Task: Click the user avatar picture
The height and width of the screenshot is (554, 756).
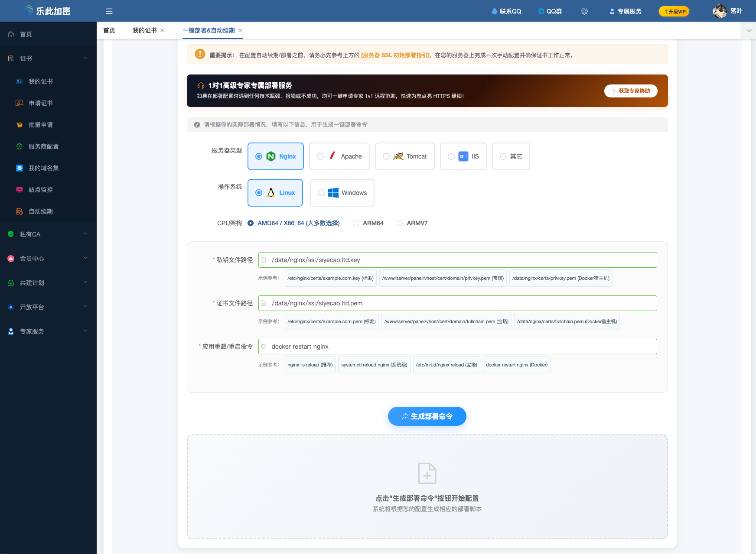Action: pyautogui.click(x=720, y=11)
